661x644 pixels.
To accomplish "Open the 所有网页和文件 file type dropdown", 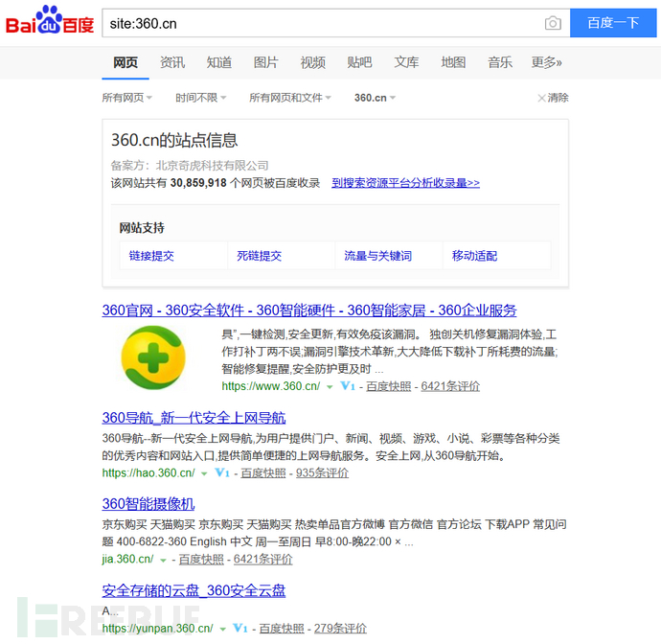I will [290, 98].
